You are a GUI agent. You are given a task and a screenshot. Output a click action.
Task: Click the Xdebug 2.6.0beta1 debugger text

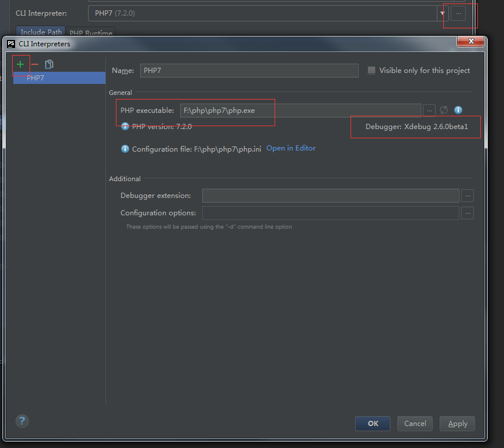(417, 127)
